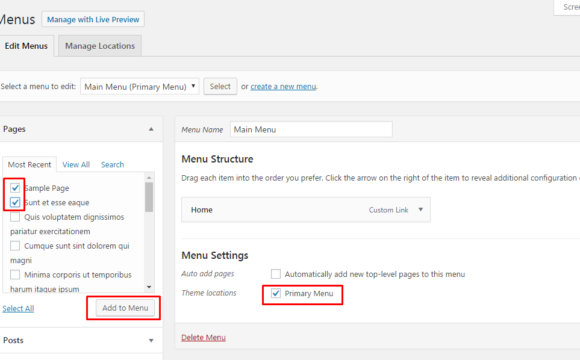Check Quis voluptatem dignissimos page
This screenshot has width=580, height=360.
coord(15,217)
